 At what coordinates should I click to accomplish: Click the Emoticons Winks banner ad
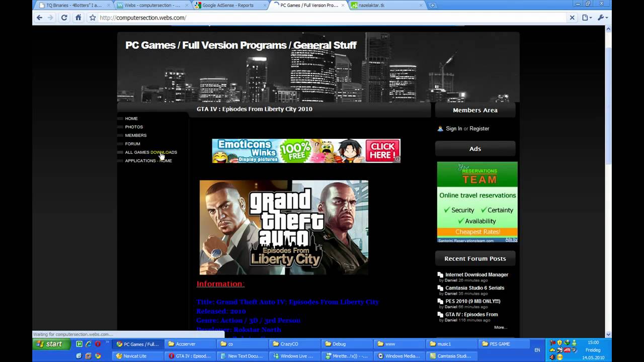(306, 151)
